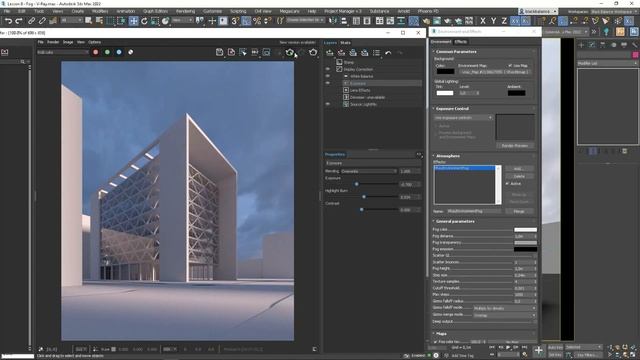The image size is (640, 360).
Task: Click the Redo arrow in main toolbar
Action: point(19,21)
